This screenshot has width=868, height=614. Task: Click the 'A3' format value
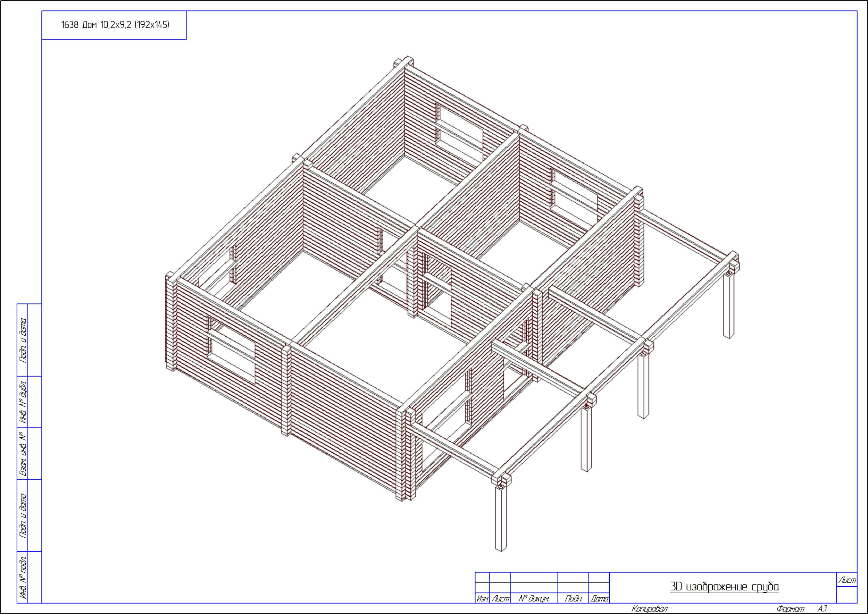(822, 609)
